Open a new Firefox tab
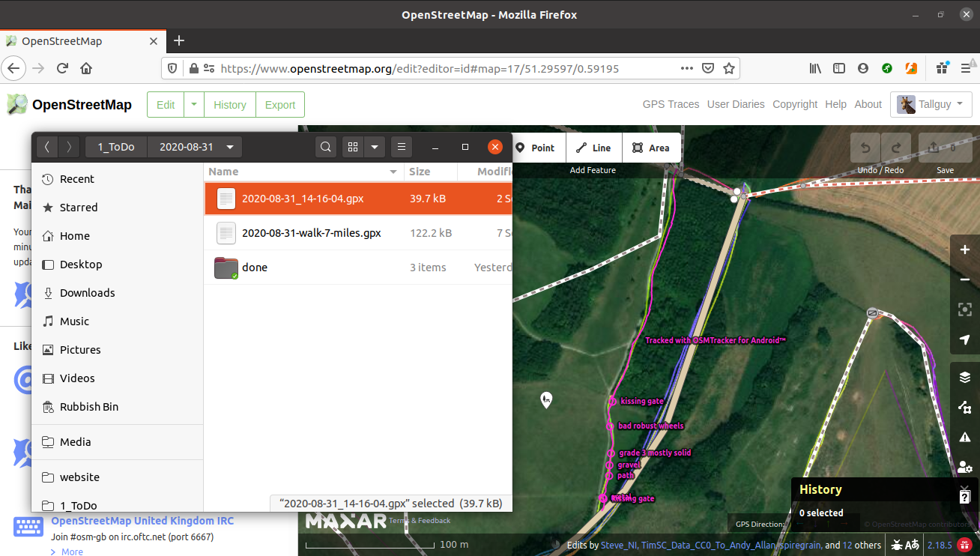The width and height of the screenshot is (980, 556). (178, 40)
